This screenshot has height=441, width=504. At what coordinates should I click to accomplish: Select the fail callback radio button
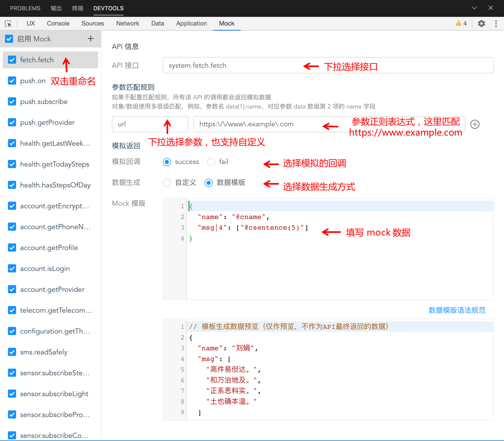click(211, 162)
